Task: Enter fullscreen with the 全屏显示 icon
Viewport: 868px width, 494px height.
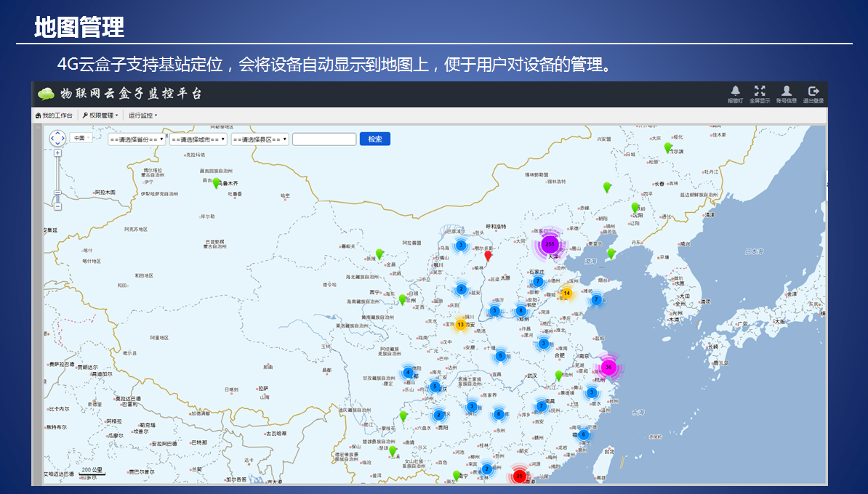Action: click(x=760, y=92)
